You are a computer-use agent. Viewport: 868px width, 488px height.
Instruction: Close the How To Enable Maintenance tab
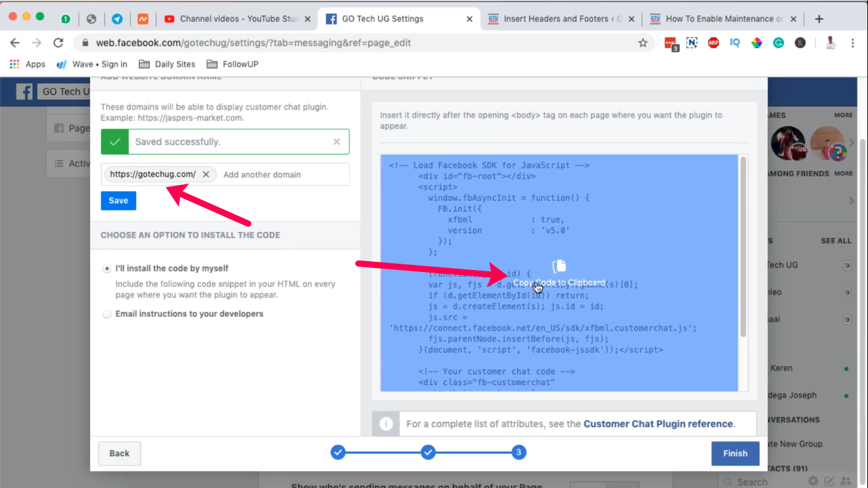[x=794, y=19]
